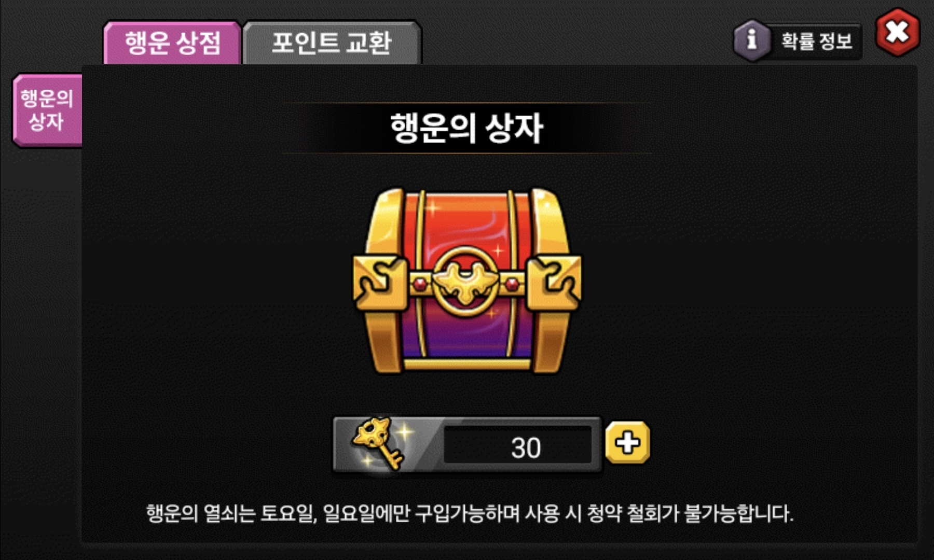Select the 행운의 상자 side tab
The width and height of the screenshot is (934, 560).
[x=47, y=110]
